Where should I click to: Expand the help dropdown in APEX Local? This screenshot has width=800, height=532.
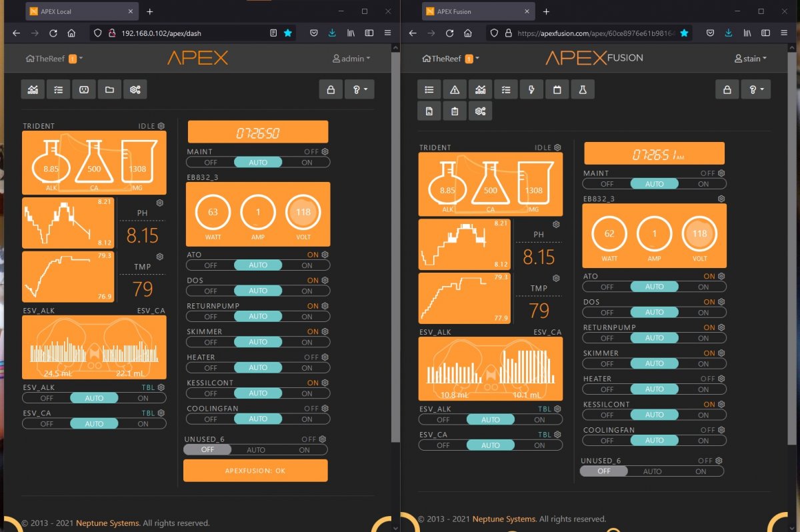click(x=359, y=89)
